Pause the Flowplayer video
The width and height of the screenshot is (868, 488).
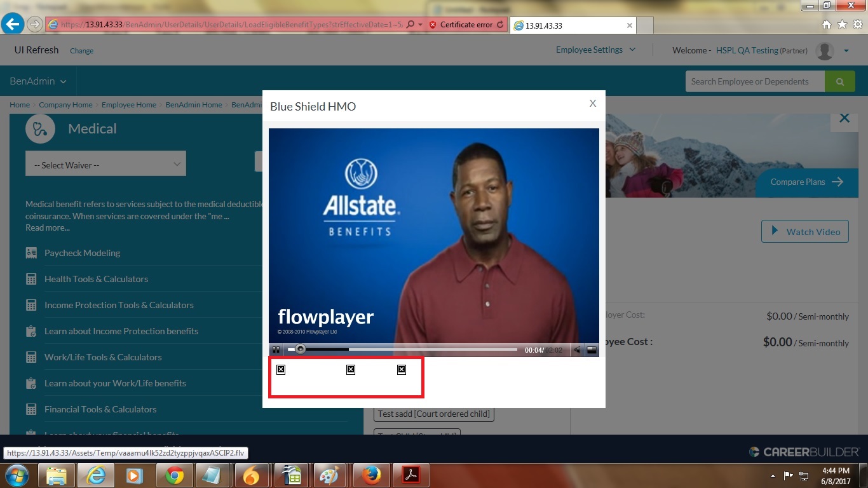pos(276,349)
